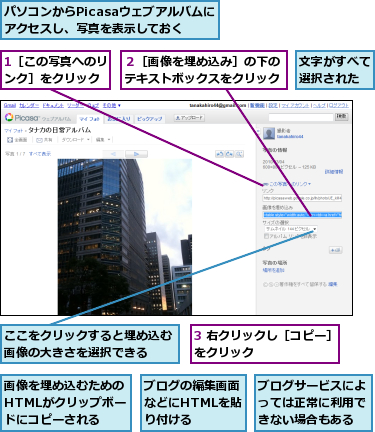The width and height of the screenshot is (375, 432).
Task: Open the 設定 settings link
Action: pos(273,105)
